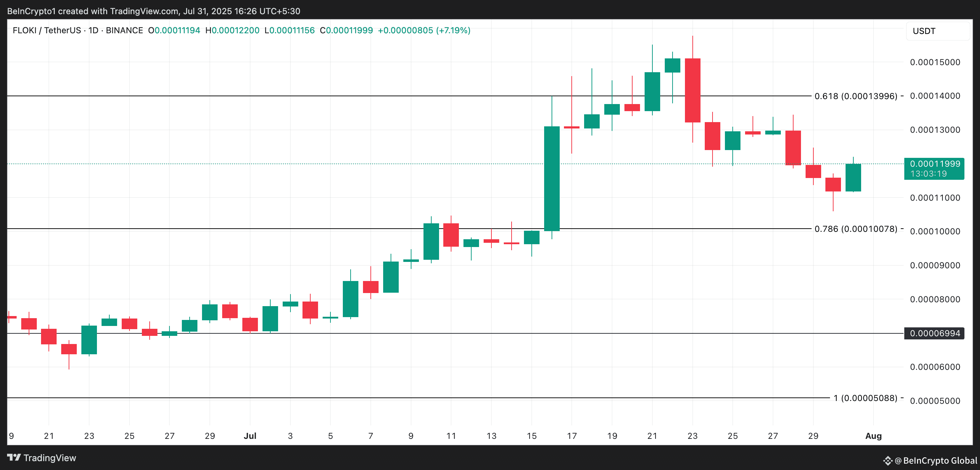Click the high value H0.00012200
980x470 pixels.
[x=232, y=30]
